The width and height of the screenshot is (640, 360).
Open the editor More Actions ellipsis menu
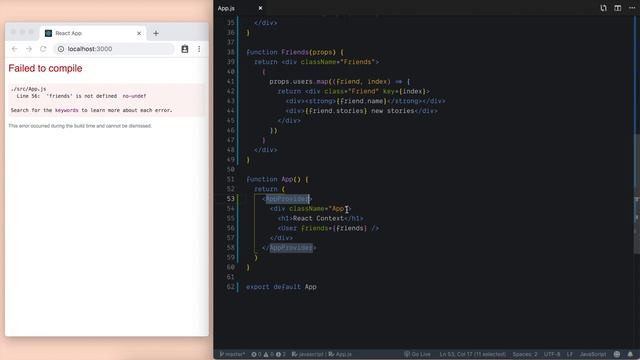[x=632, y=8]
